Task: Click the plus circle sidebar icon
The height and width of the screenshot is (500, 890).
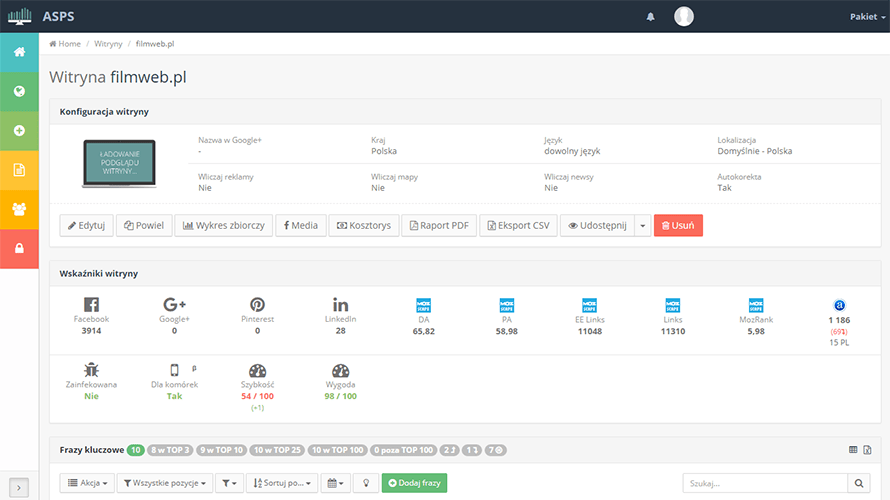Action: pyautogui.click(x=19, y=131)
